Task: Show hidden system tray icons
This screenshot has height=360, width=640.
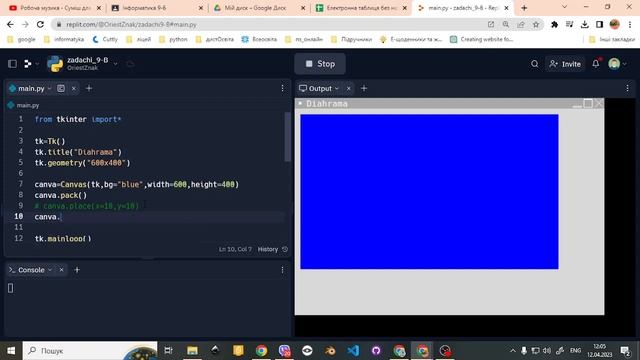Action: (512, 351)
